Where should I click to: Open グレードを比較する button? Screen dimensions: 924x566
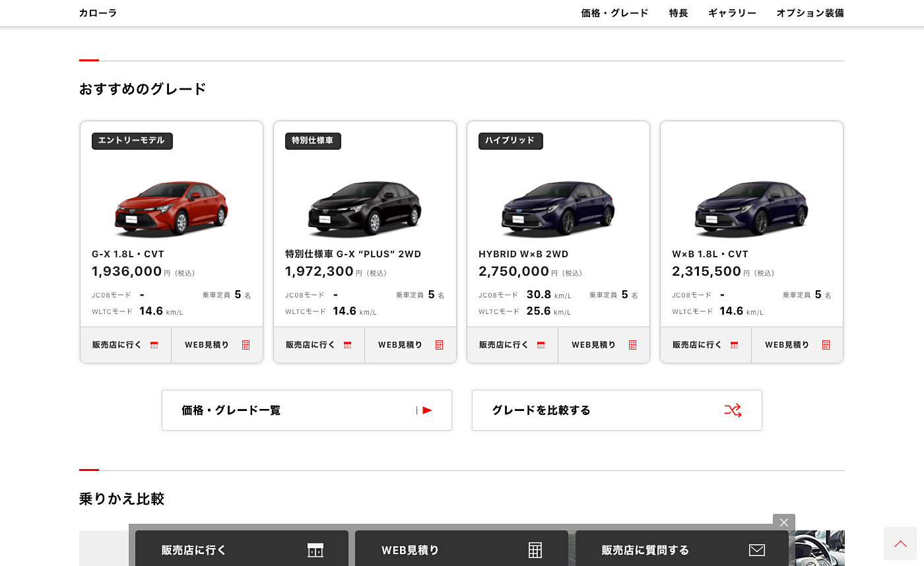pos(617,410)
